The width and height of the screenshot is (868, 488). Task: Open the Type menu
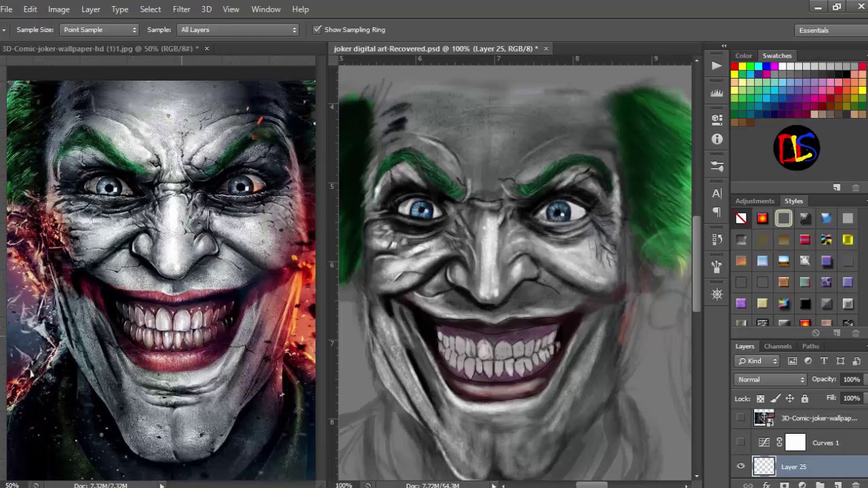click(120, 9)
